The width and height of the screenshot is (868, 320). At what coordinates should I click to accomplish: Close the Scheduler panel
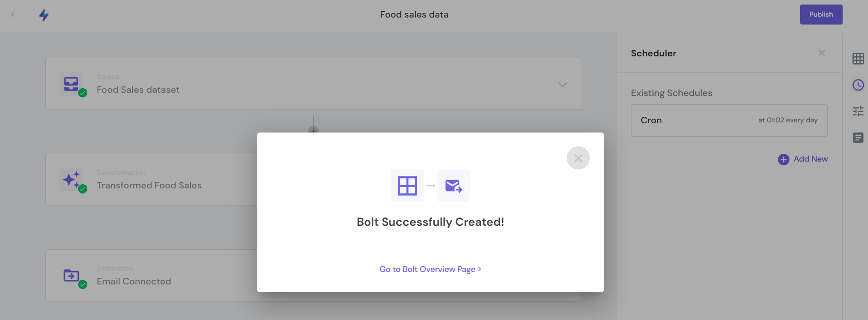coord(821,53)
